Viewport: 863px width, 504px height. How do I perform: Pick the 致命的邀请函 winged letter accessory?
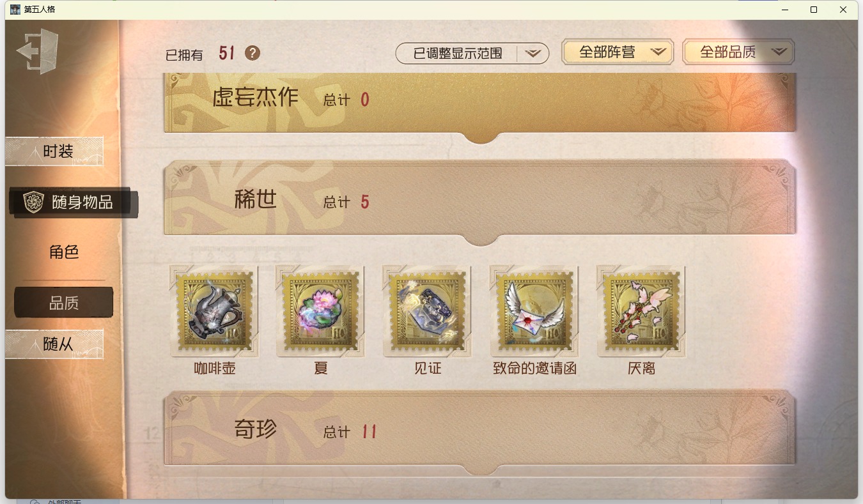click(534, 311)
